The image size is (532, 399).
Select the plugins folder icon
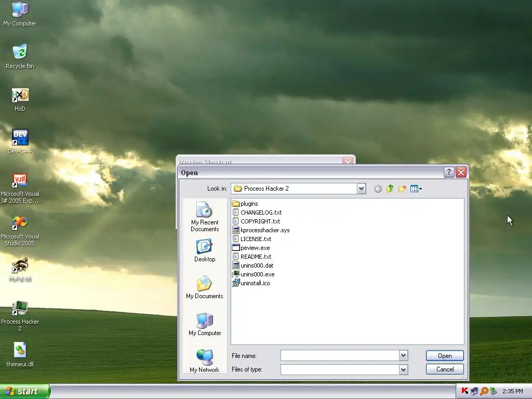point(236,204)
